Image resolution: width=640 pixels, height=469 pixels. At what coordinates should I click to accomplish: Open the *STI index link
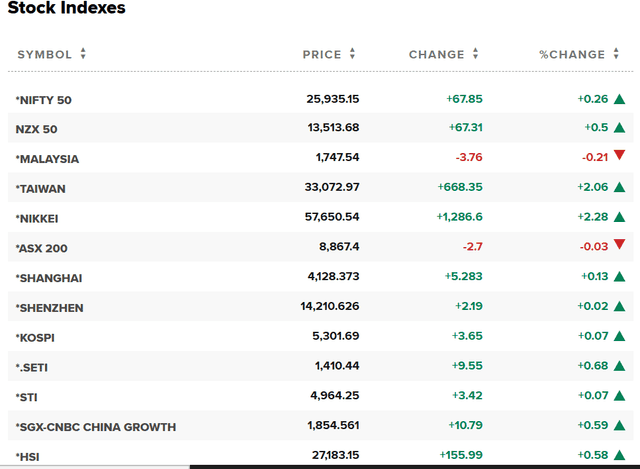point(27,397)
